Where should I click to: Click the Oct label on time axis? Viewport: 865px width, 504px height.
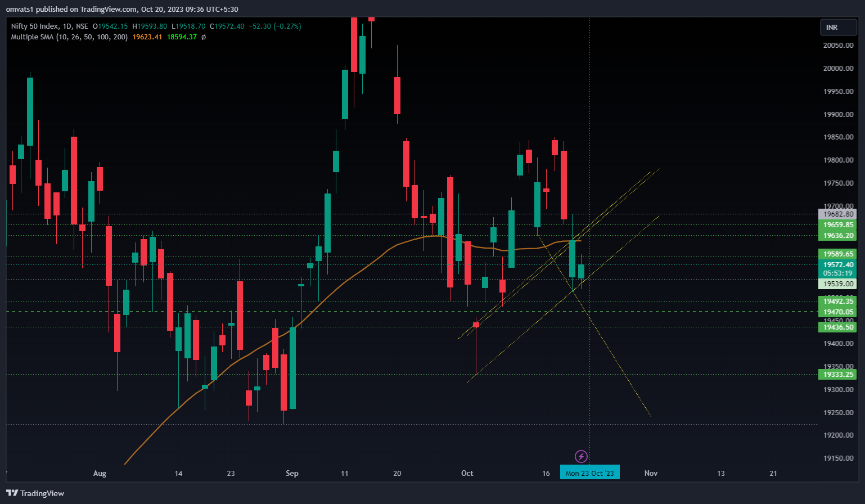[467, 473]
